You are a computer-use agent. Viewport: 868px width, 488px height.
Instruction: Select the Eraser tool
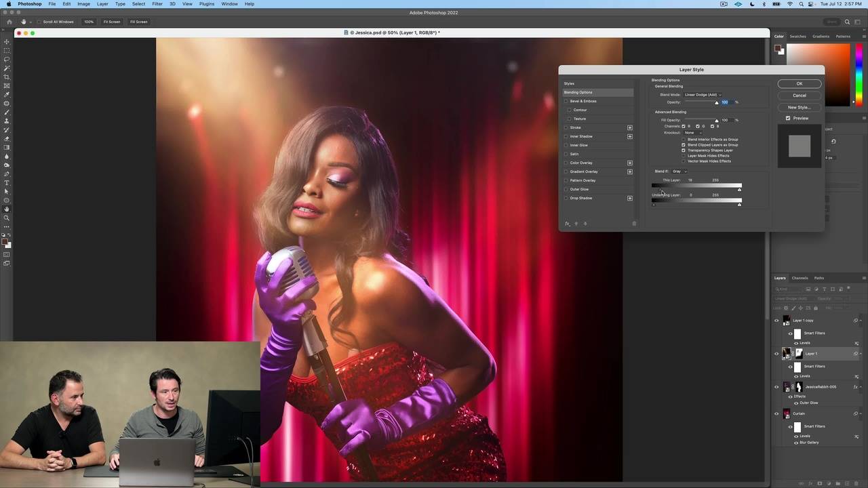7,139
